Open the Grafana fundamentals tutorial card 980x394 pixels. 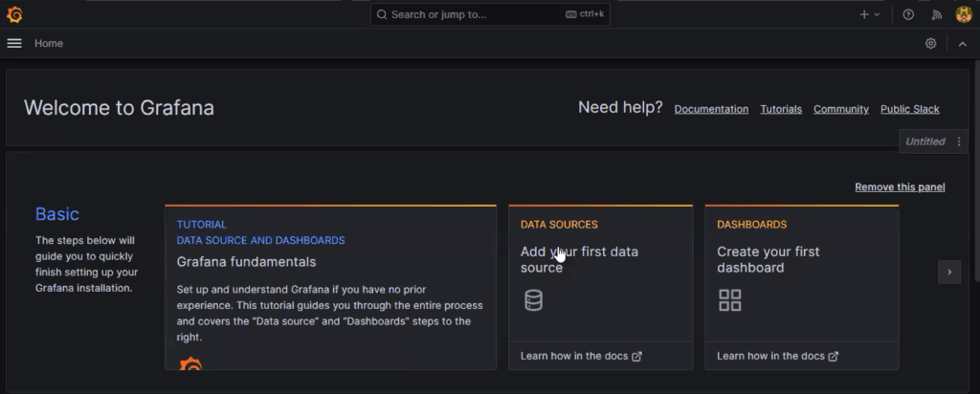(x=330, y=287)
